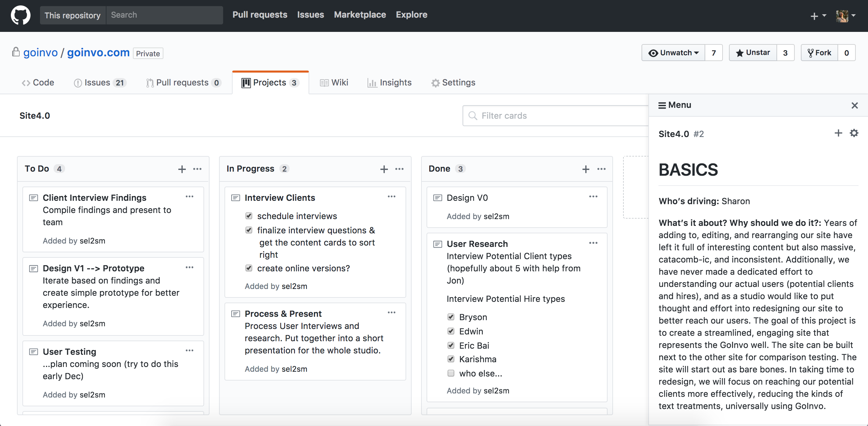Switch to the Issues tab

point(100,82)
